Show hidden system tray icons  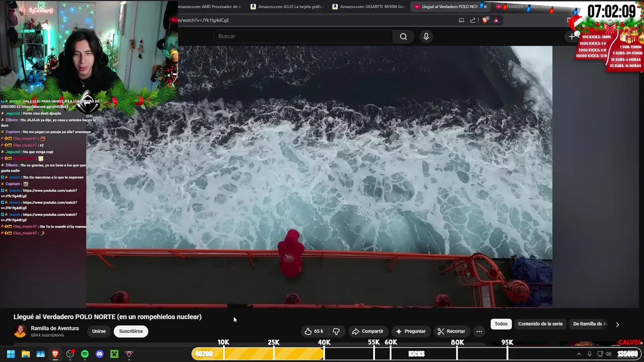point(579,354)
